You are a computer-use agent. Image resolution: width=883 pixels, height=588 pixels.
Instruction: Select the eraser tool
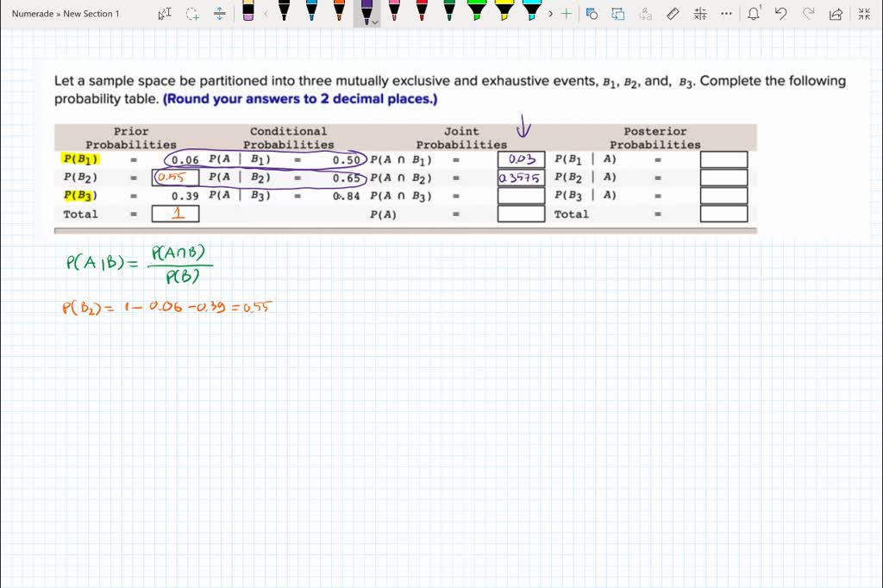coord(247,13)
